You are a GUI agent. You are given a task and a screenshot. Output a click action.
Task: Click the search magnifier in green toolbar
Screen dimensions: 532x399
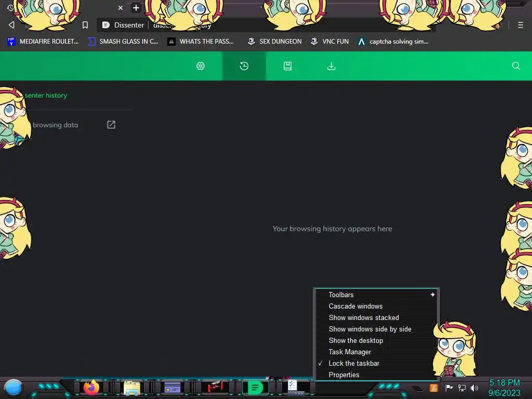516,66
